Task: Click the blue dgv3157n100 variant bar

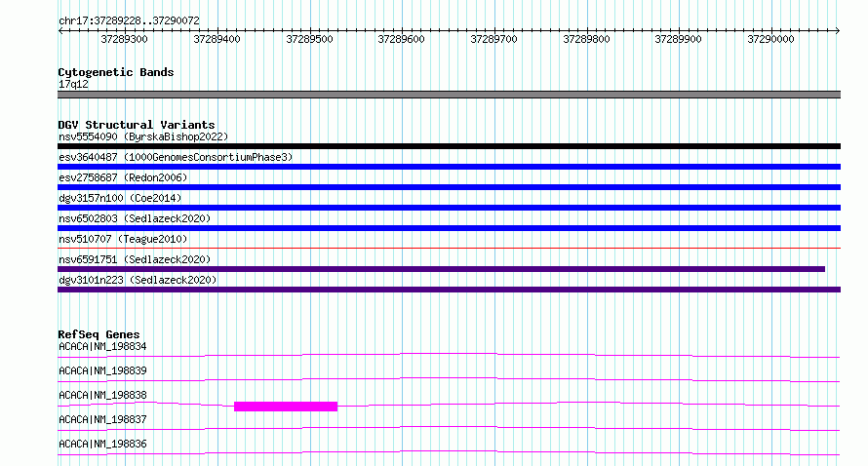Action: 449,208
